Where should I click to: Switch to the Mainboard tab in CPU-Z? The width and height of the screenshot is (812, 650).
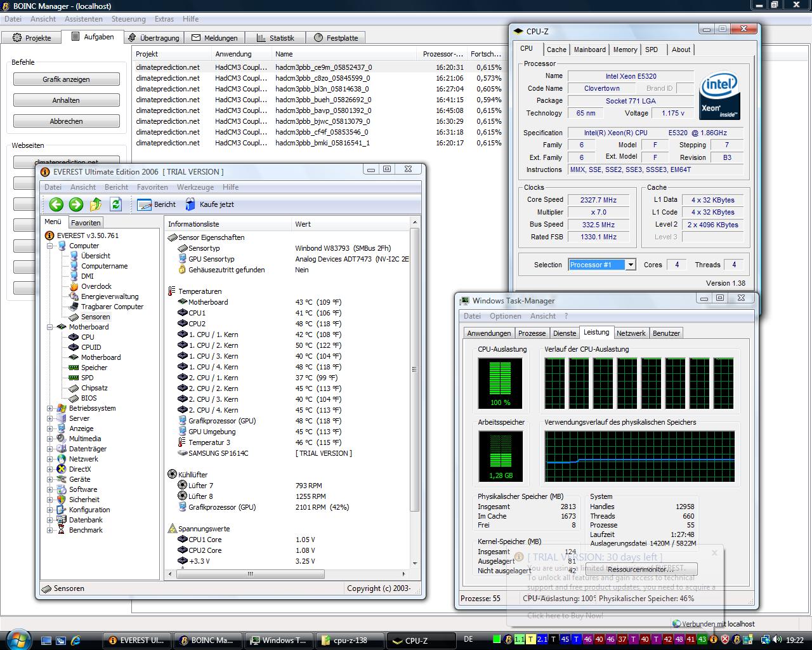click(x=589, y=50)
